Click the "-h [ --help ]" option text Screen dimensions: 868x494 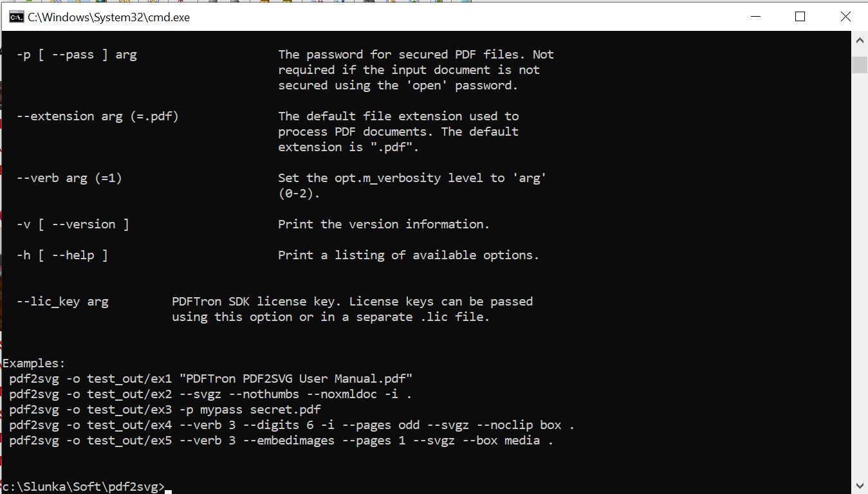point(62,255)
